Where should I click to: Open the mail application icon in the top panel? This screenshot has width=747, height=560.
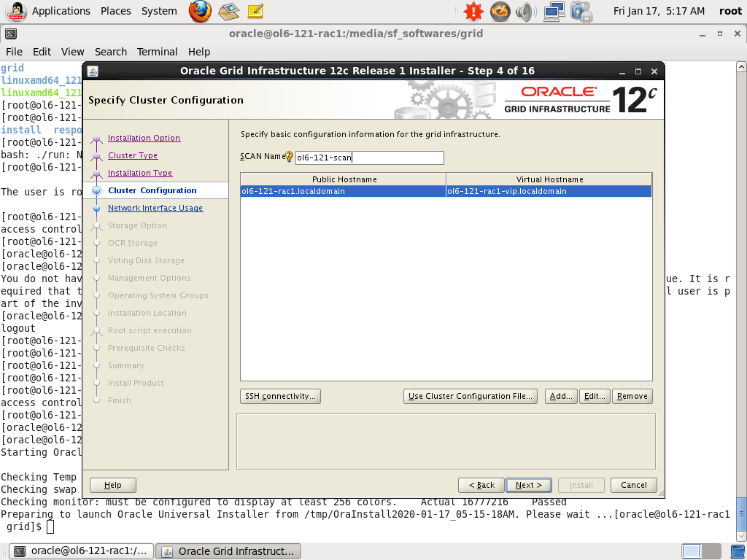pyautogui.click(x=228, y=11)
